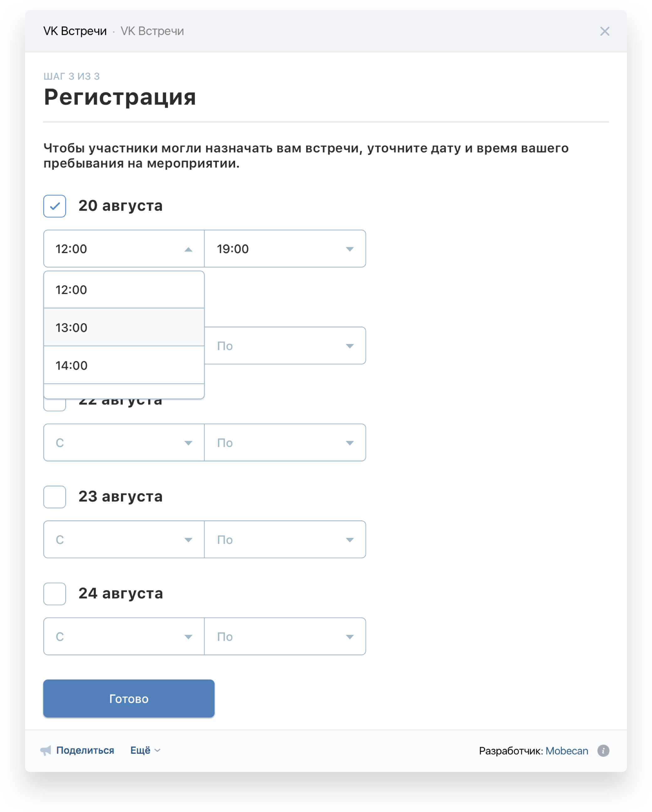Click the info icon next to Mobecan
652x812 pixels.
point(603,751)
